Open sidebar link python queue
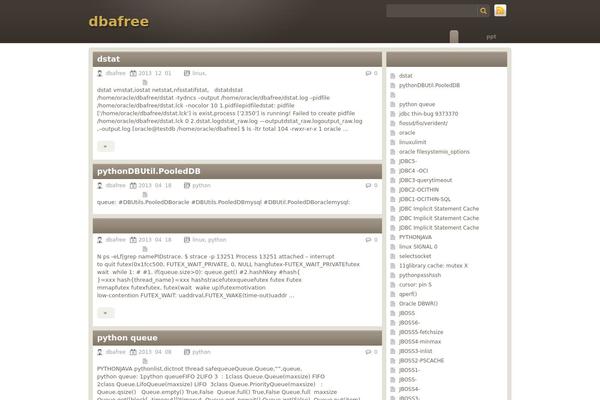This screenshot has height=400, width=600. click(417, 104)
